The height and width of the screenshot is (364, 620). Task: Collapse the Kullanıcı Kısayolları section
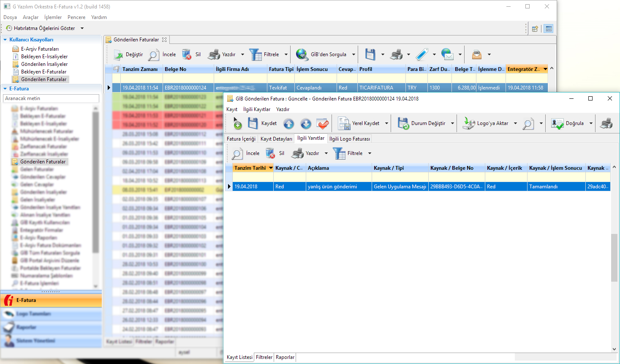tap(5, 40)
